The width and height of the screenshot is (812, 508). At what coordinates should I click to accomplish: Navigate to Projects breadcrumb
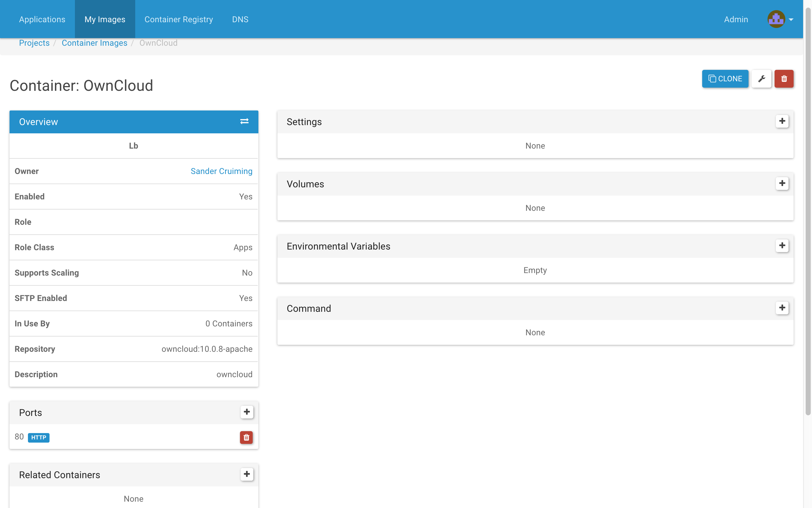pos(34,43)
